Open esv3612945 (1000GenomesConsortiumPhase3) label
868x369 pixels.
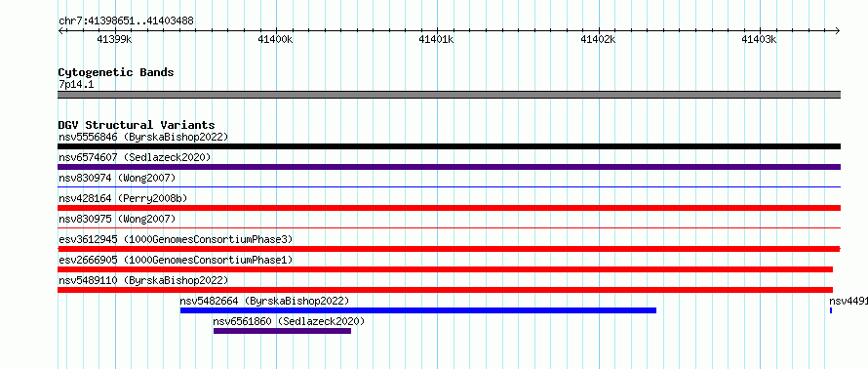[x=176, y=239]
